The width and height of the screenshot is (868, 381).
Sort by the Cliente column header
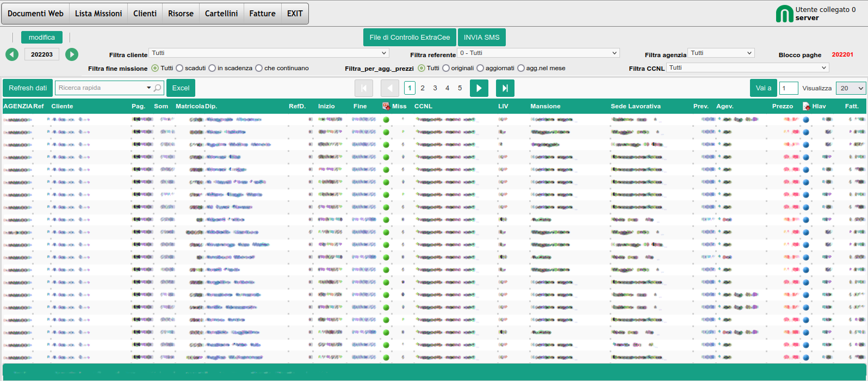[63, 106]
